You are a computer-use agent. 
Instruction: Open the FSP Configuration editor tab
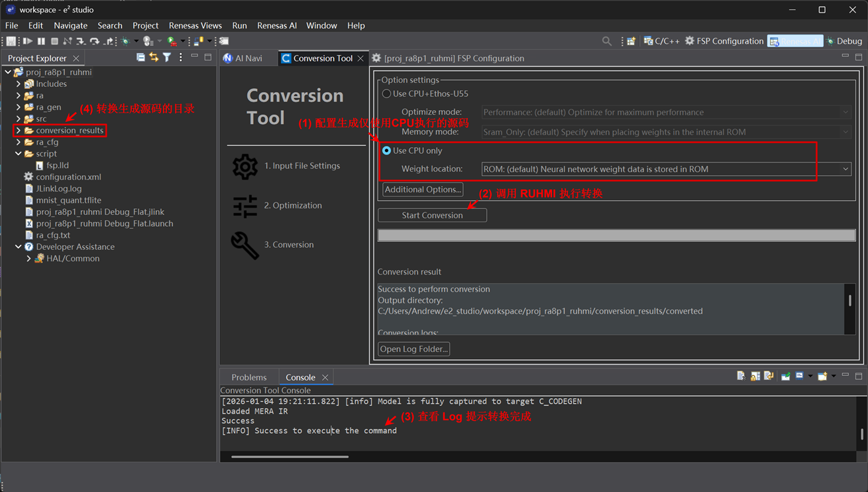tap(448, 58)
